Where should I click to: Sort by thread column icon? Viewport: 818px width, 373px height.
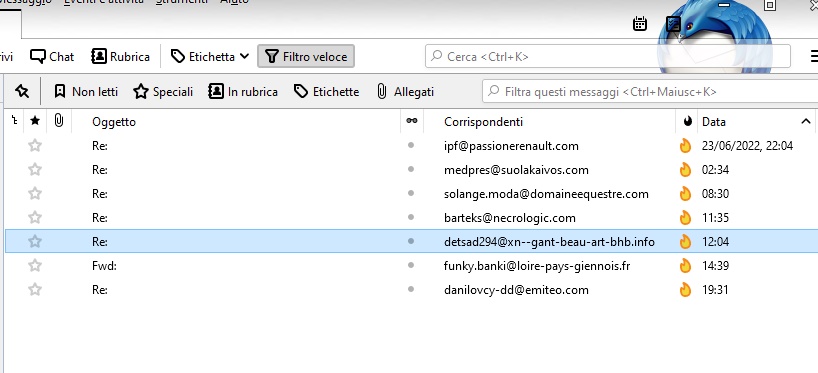pyautogui.click(x=15, y=121)
